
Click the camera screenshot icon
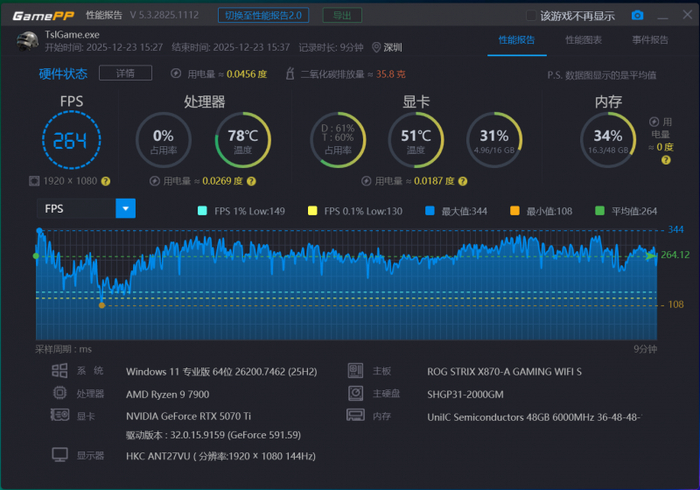click(638, 15)
